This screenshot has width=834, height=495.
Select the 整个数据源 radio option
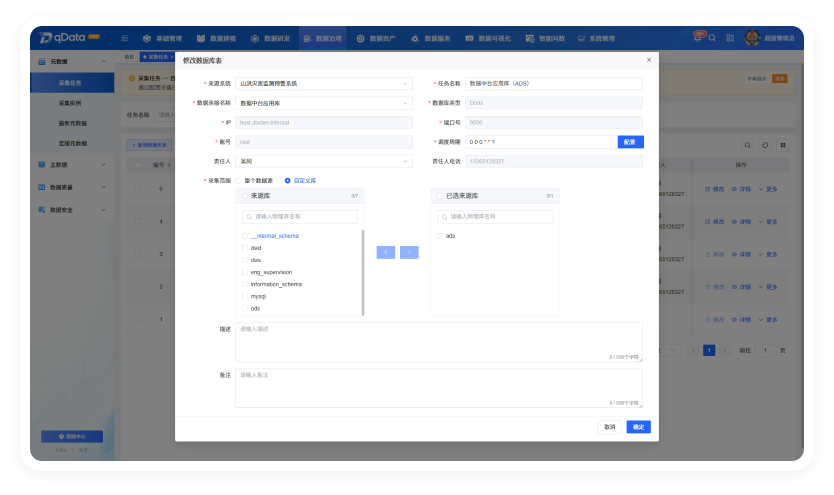coord(239,181)
